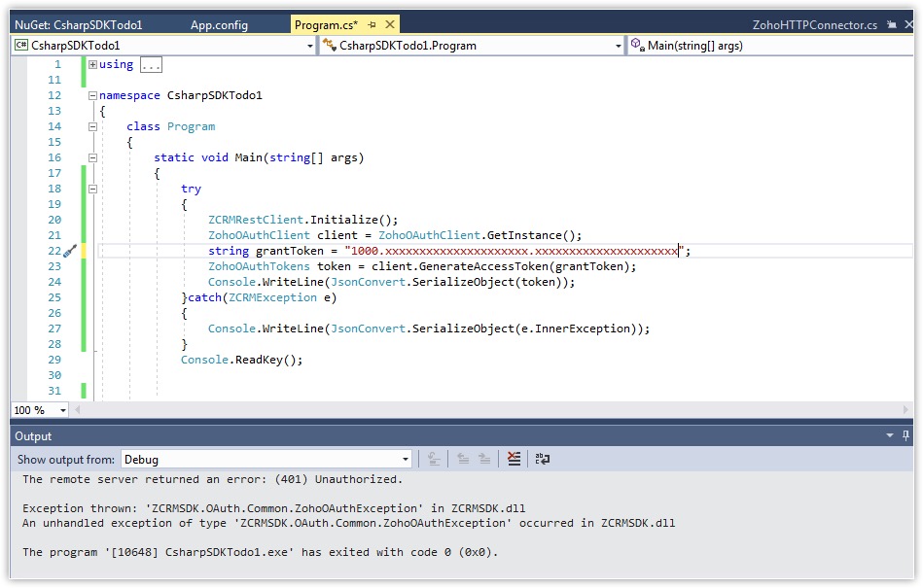
Task: Collapse the try block at line 18
Action: [x=92, y=189]
